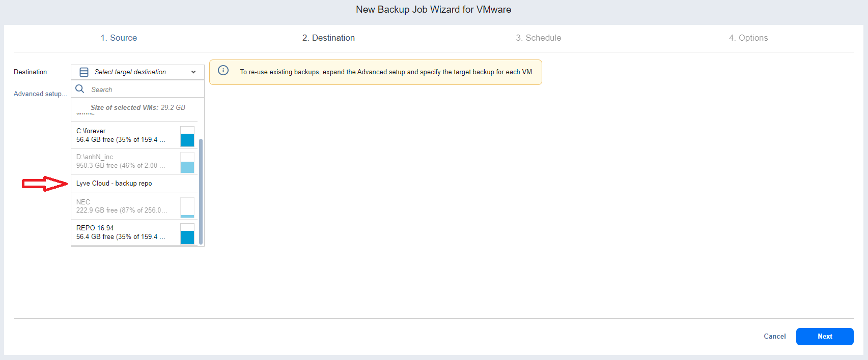Select Lyve Cloud - backup repo destination
The width and height of the screenshot is (868, 360).
click(x=114, y=184)
